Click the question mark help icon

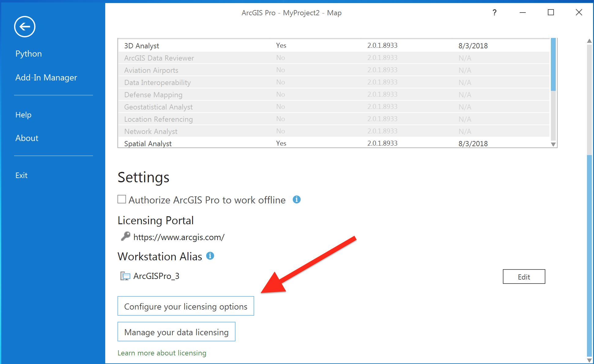click(494, 13)
